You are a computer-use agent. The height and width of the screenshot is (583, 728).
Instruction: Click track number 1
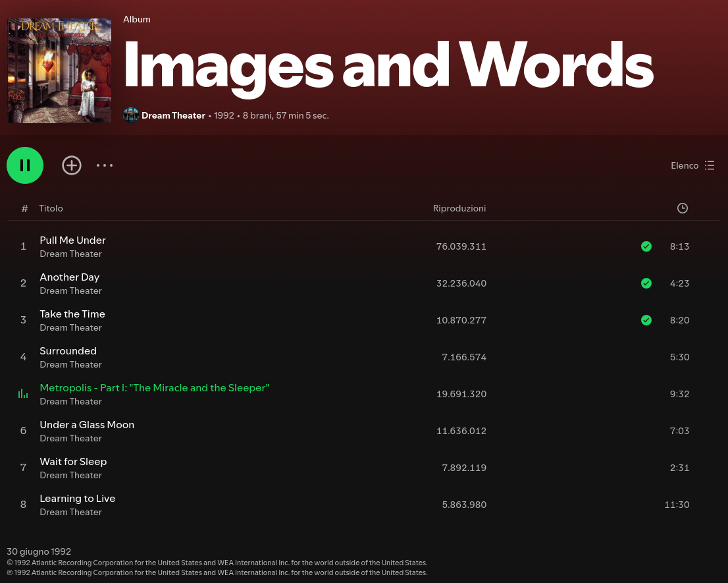pyautogui.click(x=23, y=246)
